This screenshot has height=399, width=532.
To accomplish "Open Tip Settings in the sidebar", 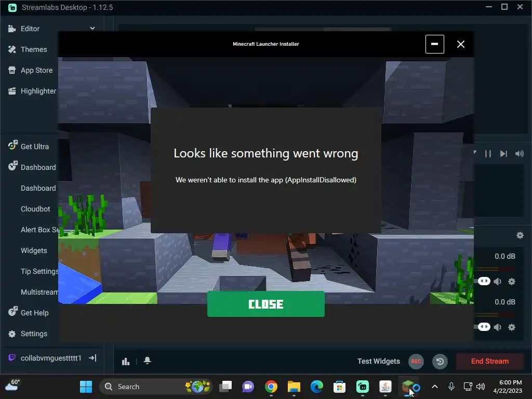I will (x=39, y=271).
